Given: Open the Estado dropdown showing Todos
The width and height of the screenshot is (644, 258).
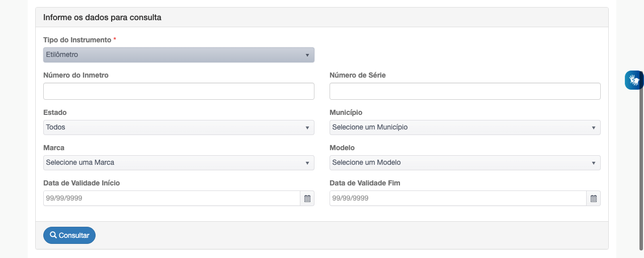Looking at the screenshot, I should pos(179,127).
